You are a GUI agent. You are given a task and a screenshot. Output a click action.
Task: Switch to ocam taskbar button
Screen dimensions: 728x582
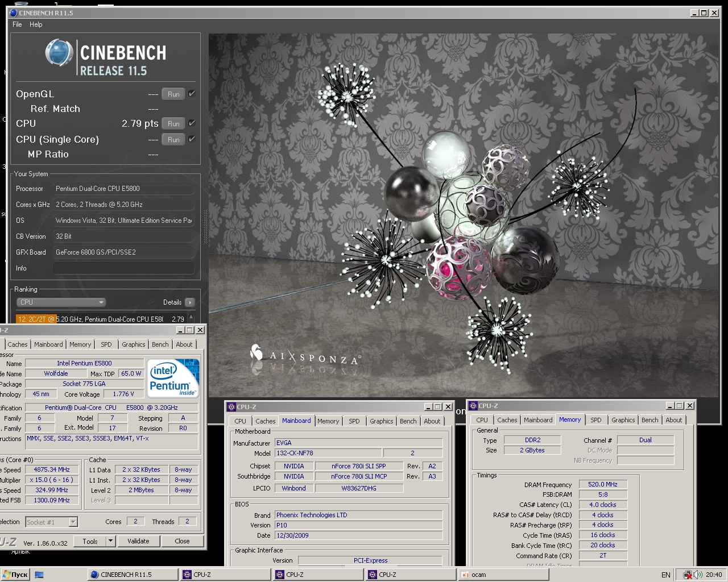[504, 575]
